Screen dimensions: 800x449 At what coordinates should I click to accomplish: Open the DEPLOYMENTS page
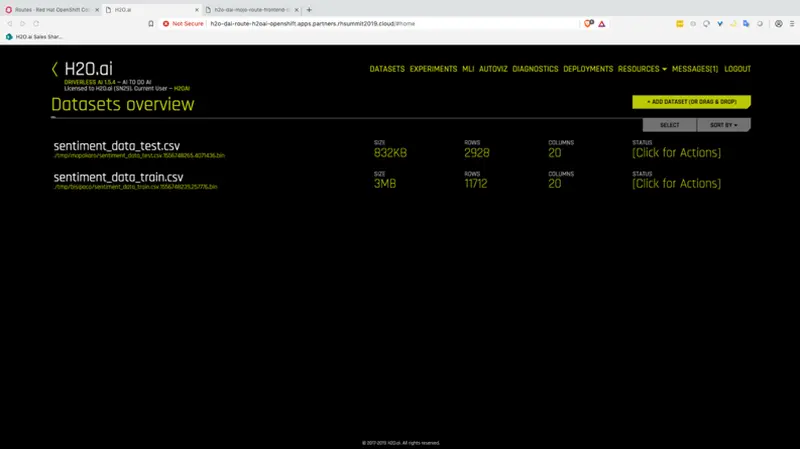pyautogui.click(x=588, y=69)
